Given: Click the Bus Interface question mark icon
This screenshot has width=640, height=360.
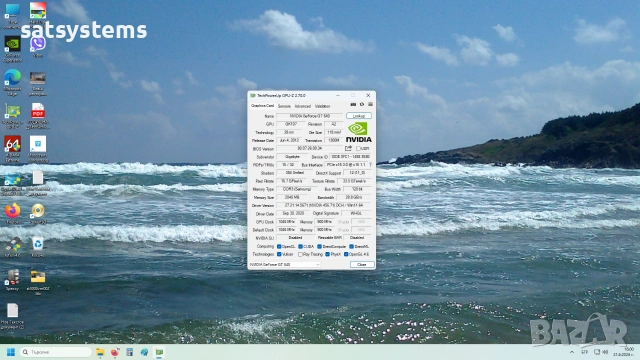Looking at the screenshot, I should pyautogui.click(x=371, y=164).
